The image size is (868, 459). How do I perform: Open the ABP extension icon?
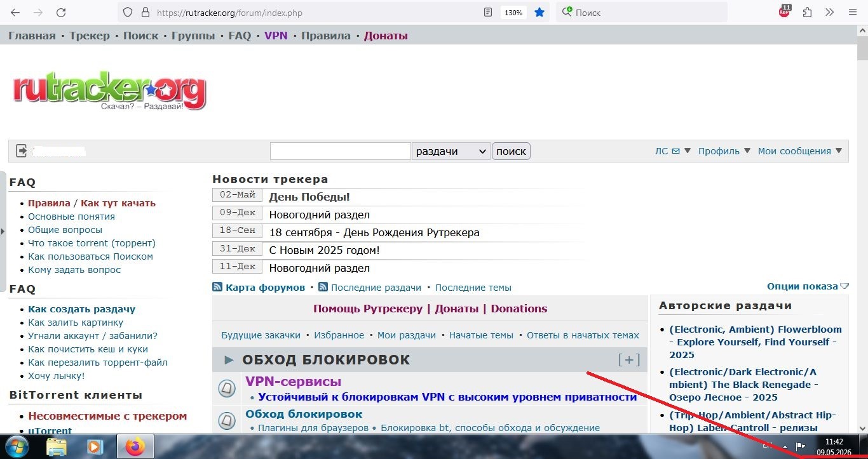coord(785,11)
